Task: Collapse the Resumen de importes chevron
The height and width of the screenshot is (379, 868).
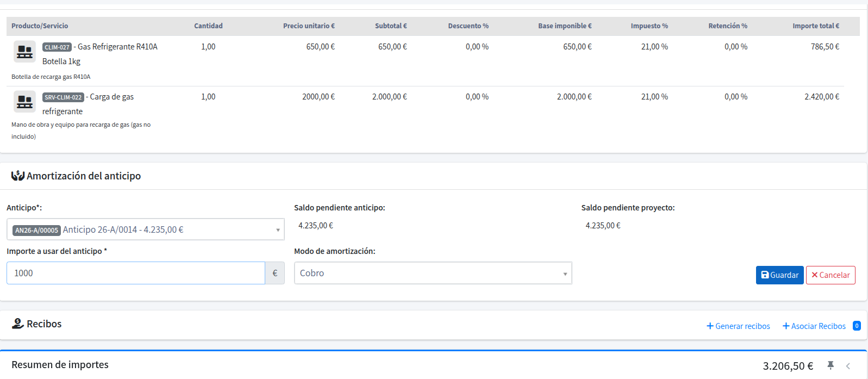Action: pyautogui.click(x=848, y=366)
